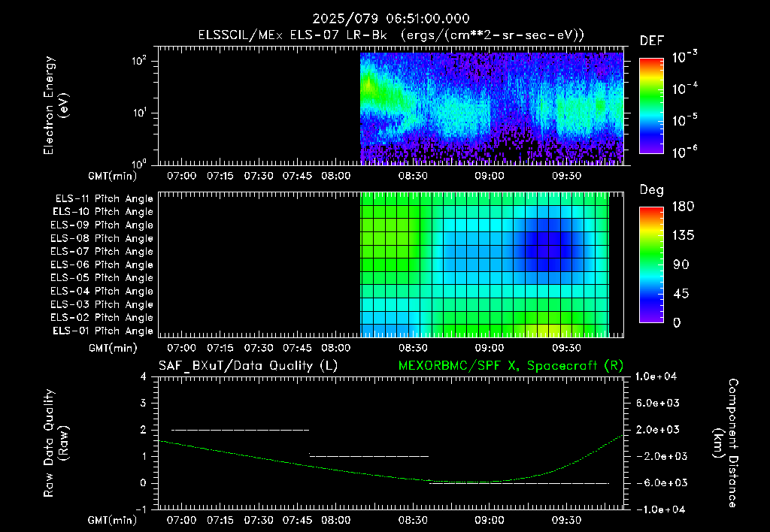Click the 'DEF' colorbar label
Viewport: 770px width, 532px height.
pyautogui.click(x=652, y=41)
